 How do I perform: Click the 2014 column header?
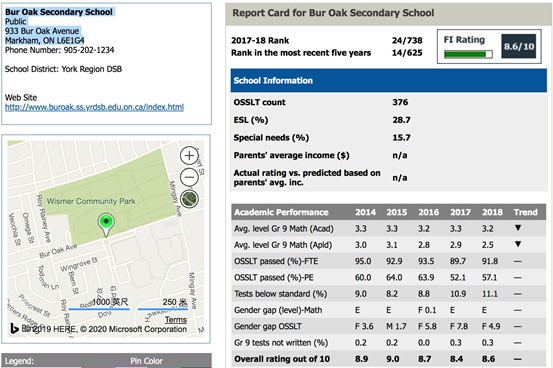coord(365,212)
